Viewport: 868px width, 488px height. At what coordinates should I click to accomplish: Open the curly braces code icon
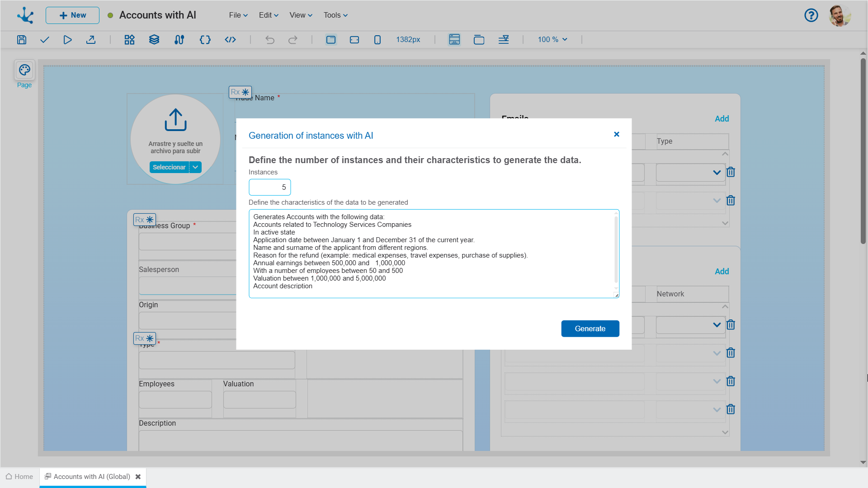point(205,40)
